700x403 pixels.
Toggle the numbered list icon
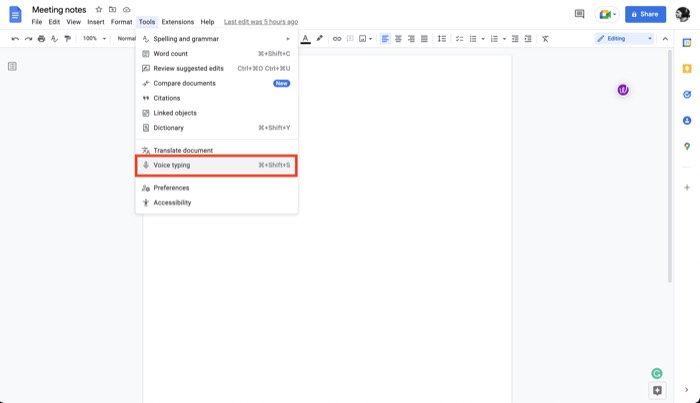(494, 39)
